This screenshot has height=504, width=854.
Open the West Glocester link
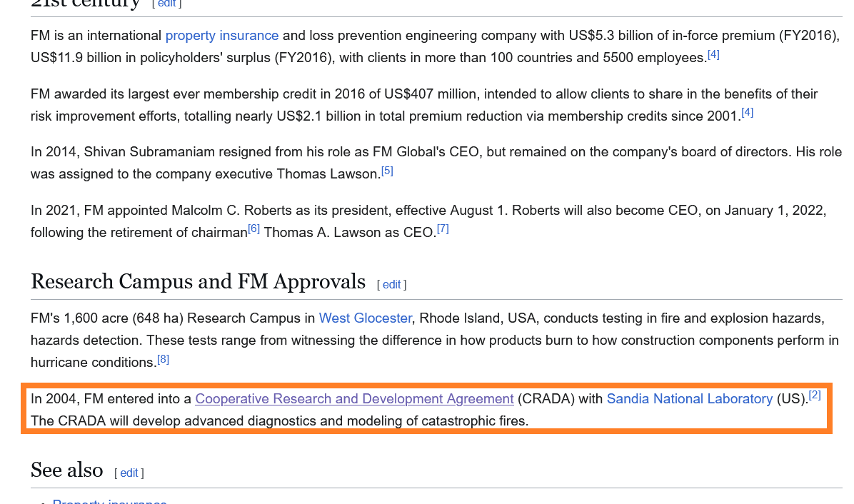click(x=365, y=318)
